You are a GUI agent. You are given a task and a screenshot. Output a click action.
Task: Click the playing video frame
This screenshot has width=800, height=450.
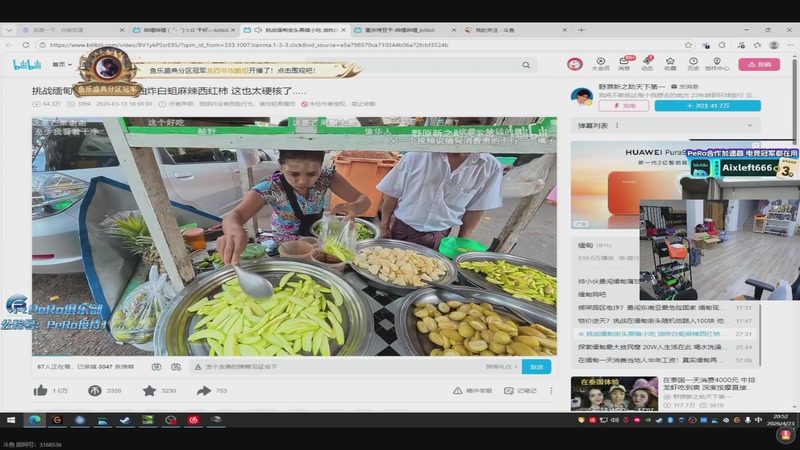[294, 236]
